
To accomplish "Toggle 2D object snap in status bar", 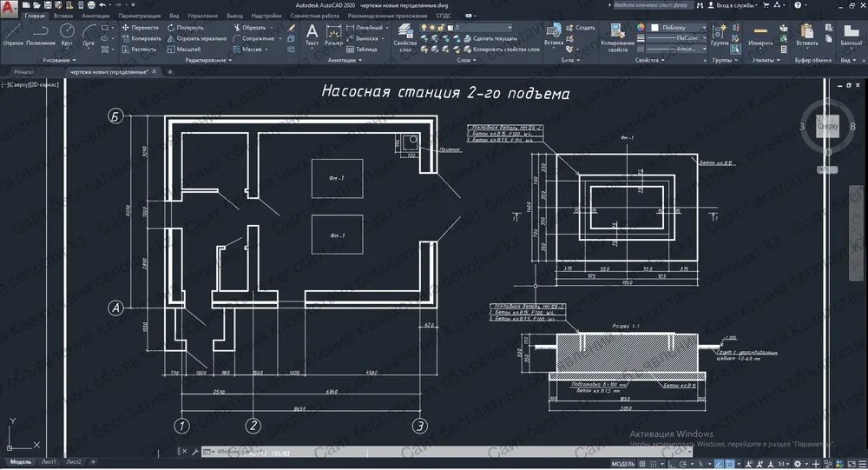I will tap(730, 464).
